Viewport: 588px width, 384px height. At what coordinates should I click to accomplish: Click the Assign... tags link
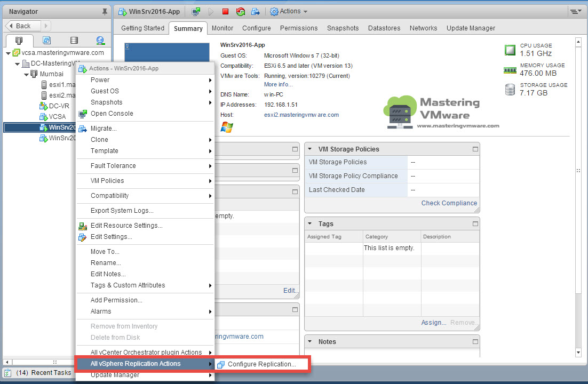coord(433,323)
